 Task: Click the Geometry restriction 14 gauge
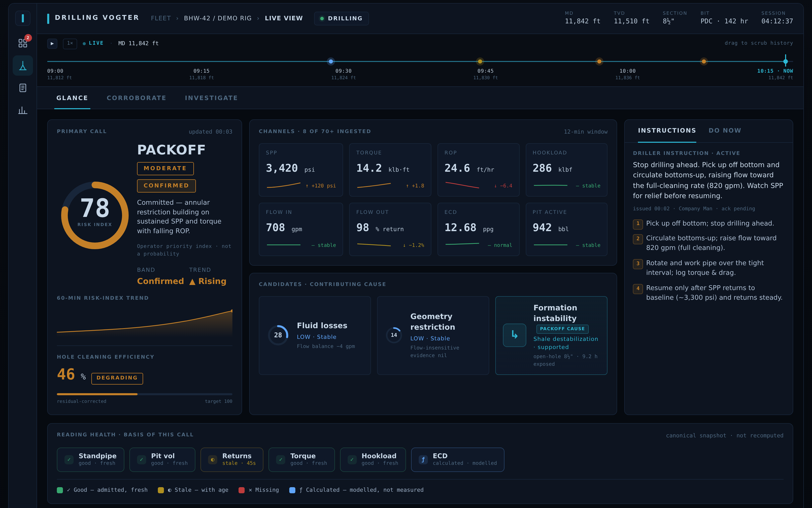click(394, 335)
